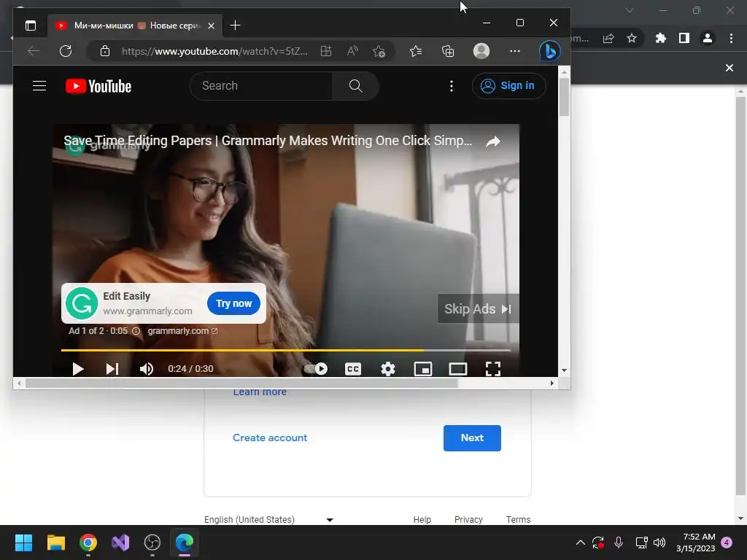
Task: Click the video progress bar
Action: coord(286,350)
